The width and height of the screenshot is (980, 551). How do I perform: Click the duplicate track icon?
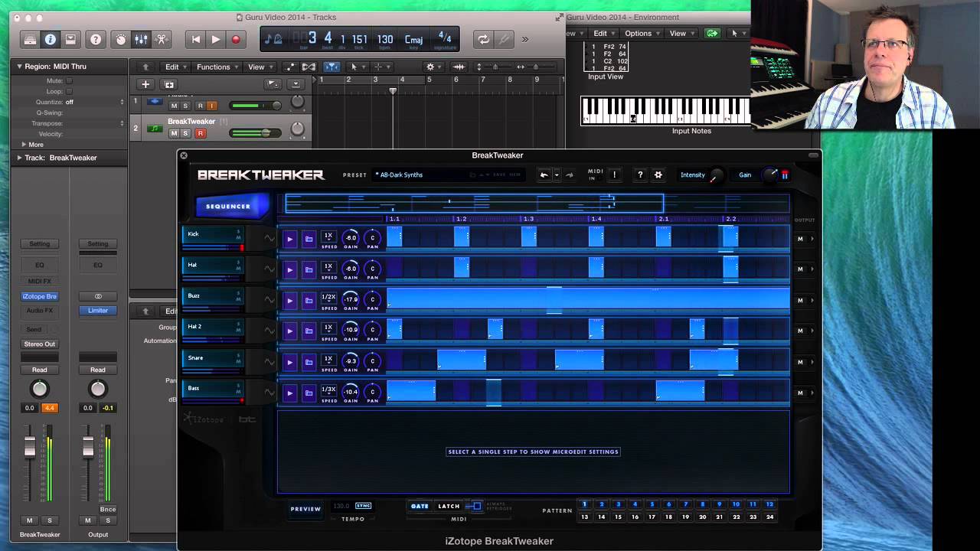[x=169, y=84]
